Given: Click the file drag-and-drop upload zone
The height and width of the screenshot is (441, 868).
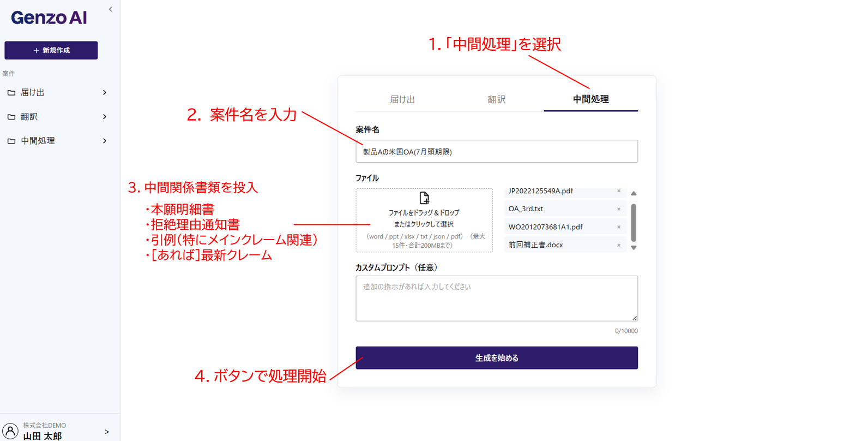Looking at the screenshot, I should pos(424,221).
